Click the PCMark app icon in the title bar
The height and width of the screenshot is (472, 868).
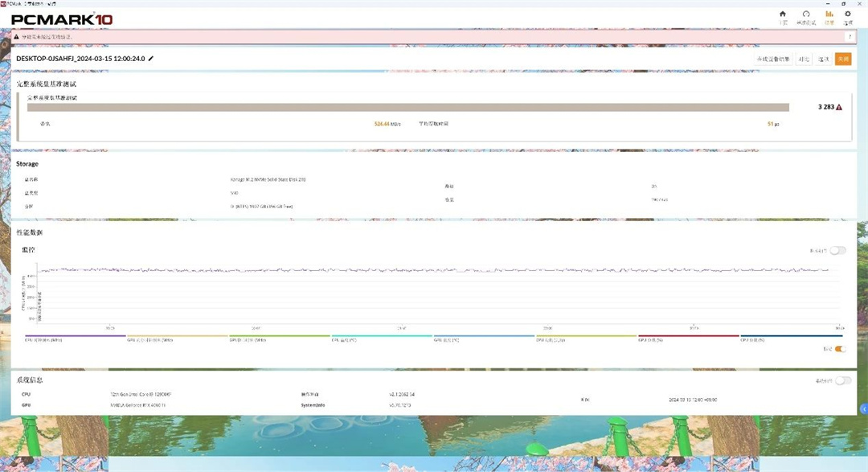point(3,3)
